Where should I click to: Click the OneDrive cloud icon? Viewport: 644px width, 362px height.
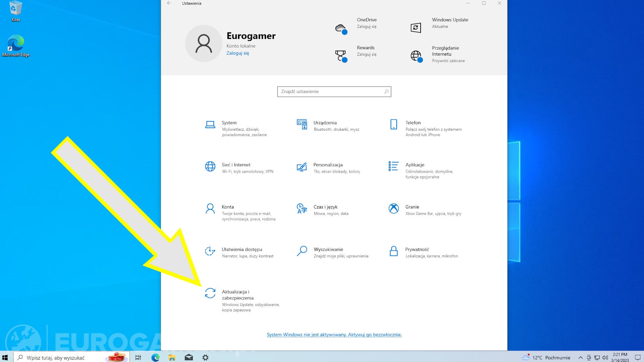(341, 29)
